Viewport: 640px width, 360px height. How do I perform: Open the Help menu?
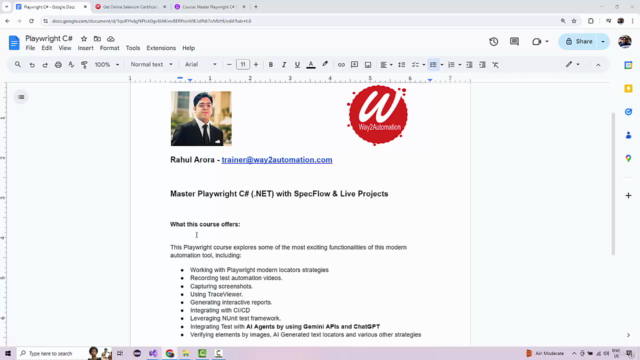(x=188, y=48)
